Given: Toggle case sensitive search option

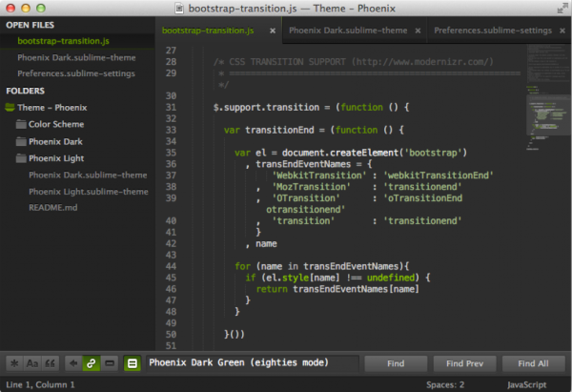Looking at the screenshot, I should [x=32, y=363].
